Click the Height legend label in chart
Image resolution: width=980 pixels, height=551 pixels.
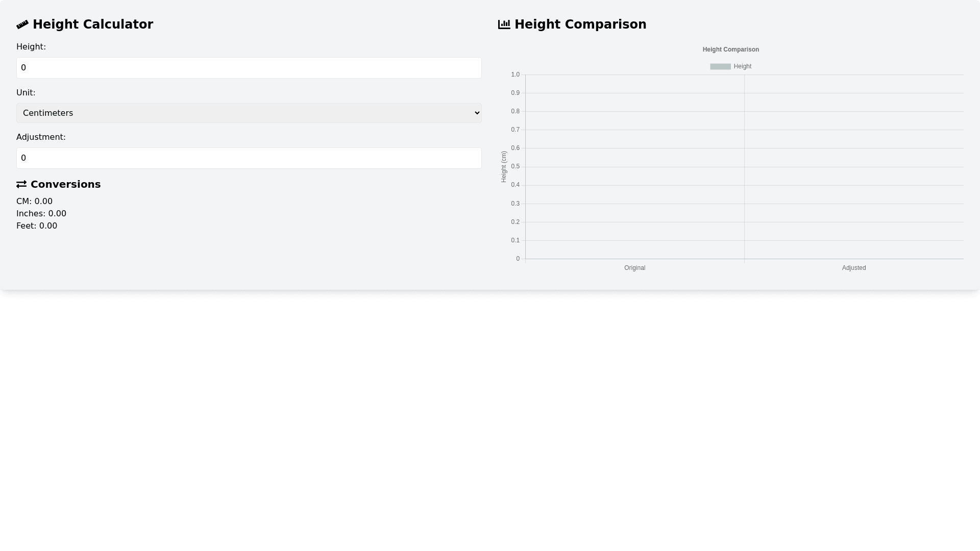click(x=742, y=66)
